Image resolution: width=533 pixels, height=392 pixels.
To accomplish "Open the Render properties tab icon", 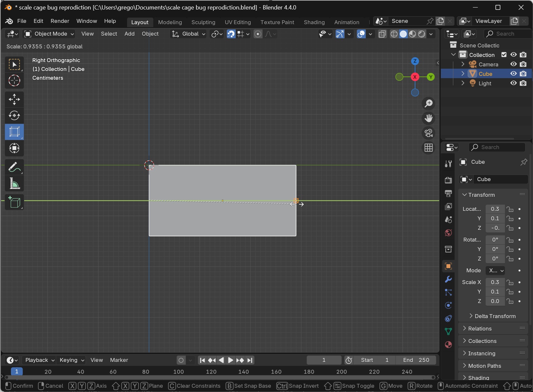I will click(448, 180).
